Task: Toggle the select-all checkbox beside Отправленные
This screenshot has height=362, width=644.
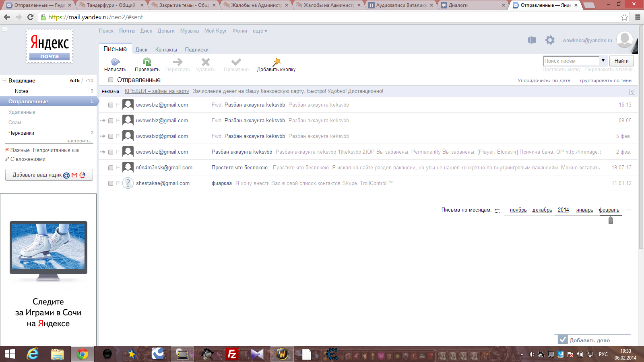Action: [x=111, y=80]
